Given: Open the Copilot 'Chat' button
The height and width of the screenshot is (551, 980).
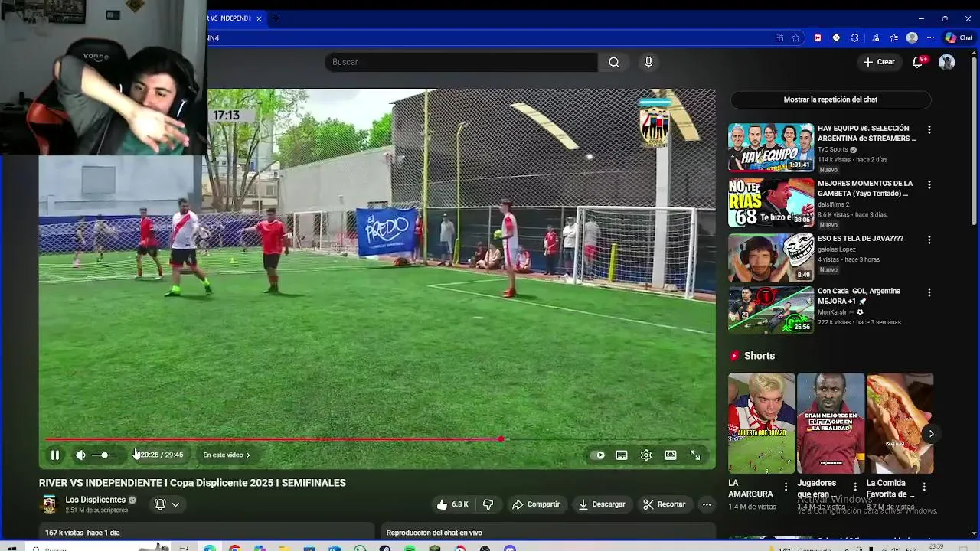Looking at the screenshot, I should coord(959,37).
